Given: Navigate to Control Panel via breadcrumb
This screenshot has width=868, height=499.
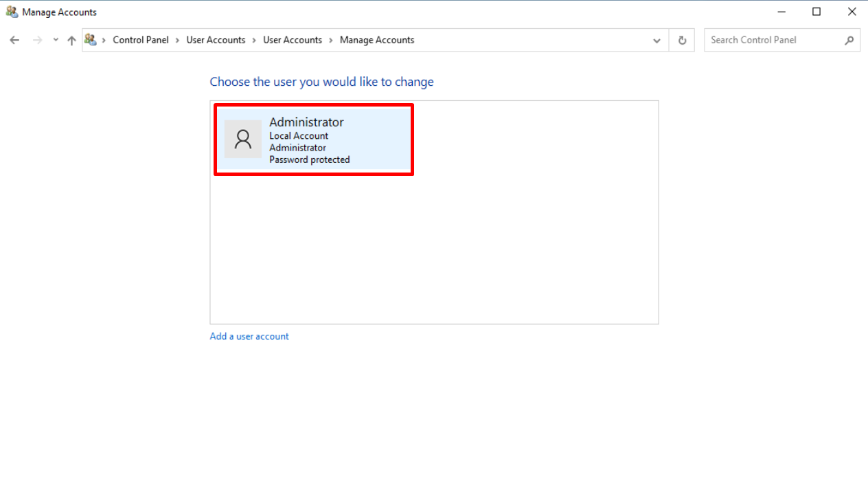Looking at the screenshot, I should pyautogui.click(x=141, y=40).
